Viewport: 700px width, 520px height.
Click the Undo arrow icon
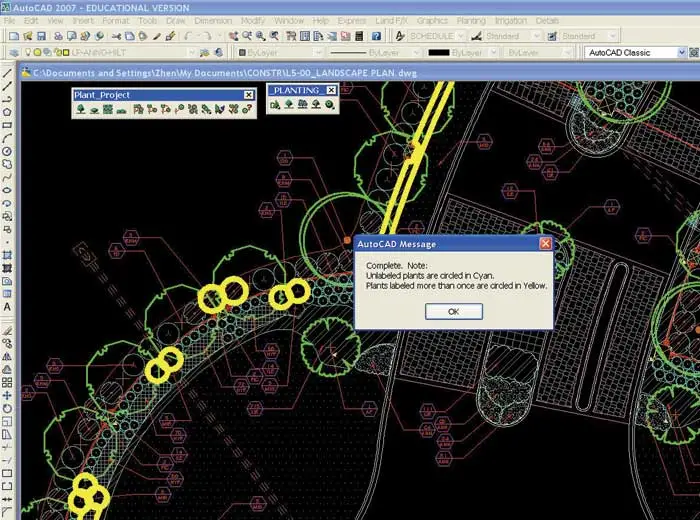coord(186,36)
